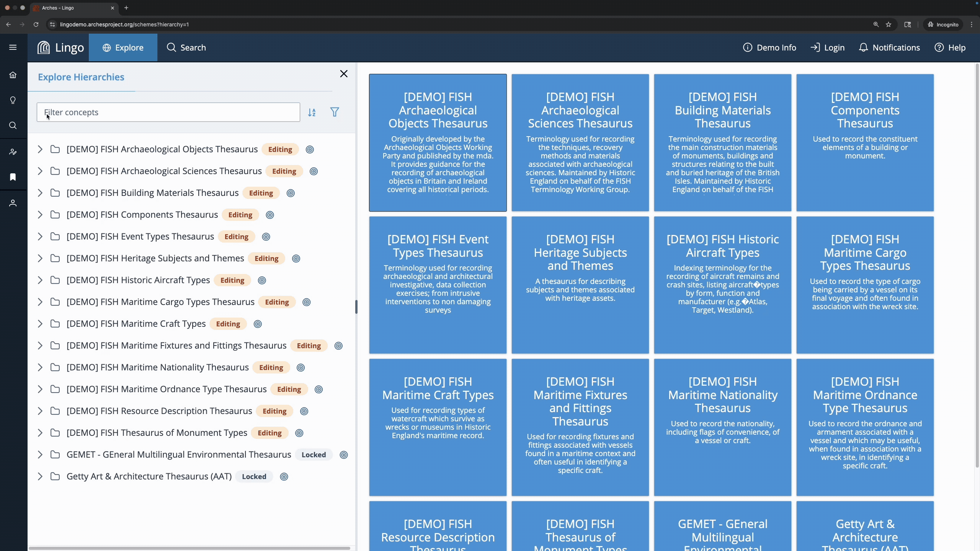Screen dimensions: 980x551
Task: Click the panel splitter handle
Action: point(356,307)
